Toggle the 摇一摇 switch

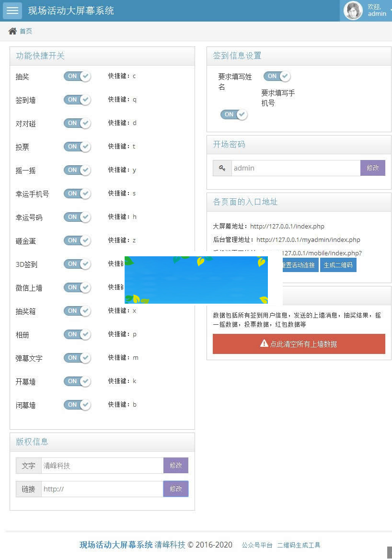[77, 170]
